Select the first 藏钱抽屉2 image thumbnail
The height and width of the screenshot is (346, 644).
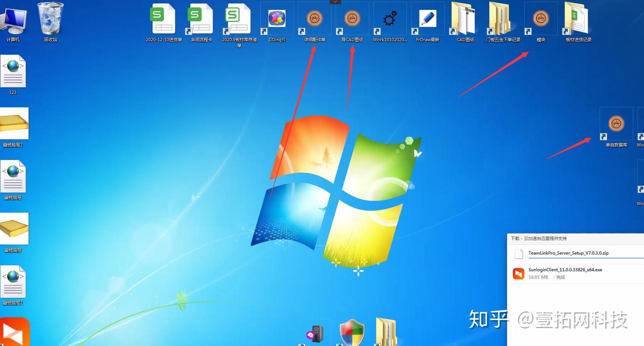(x=14, y=127)
